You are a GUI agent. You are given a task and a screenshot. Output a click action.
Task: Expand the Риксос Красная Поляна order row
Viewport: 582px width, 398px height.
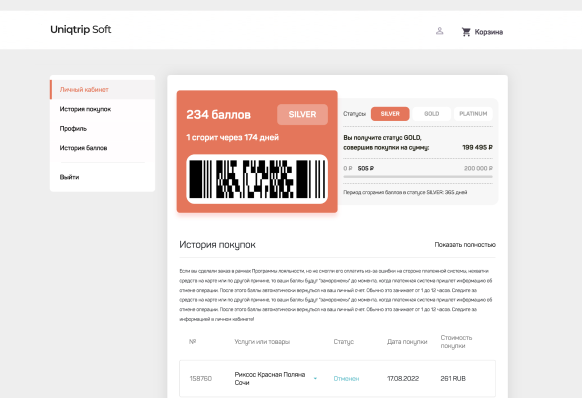(x=315, y=378)
